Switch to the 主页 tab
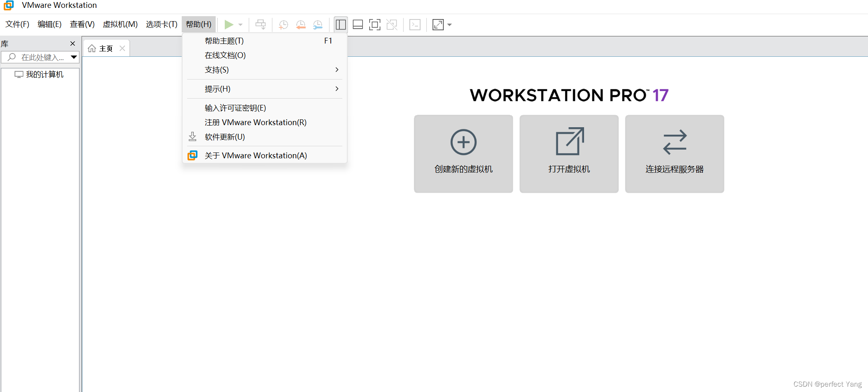The image size is (868, 392). point(106,48)
